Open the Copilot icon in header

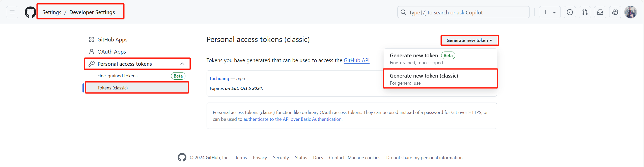click(615, 12)
